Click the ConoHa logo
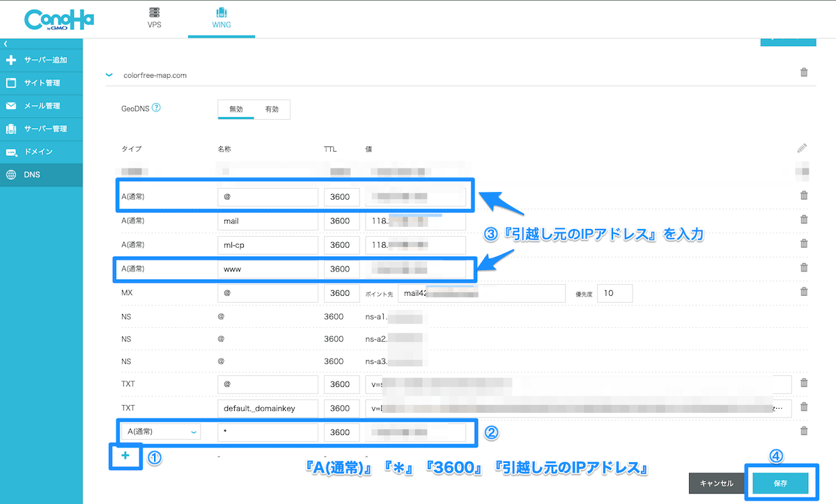836x504 pixels. coord(59,20)
